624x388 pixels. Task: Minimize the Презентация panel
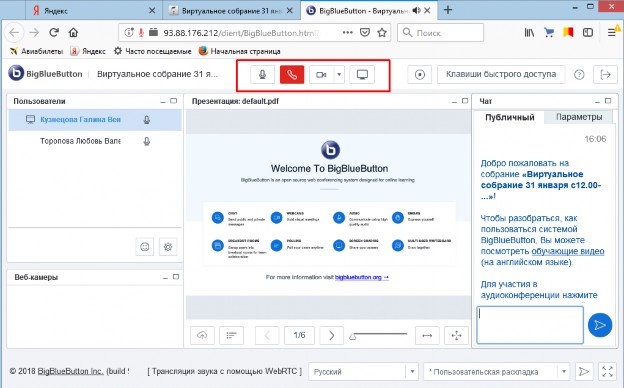click(x=454, y=101)
